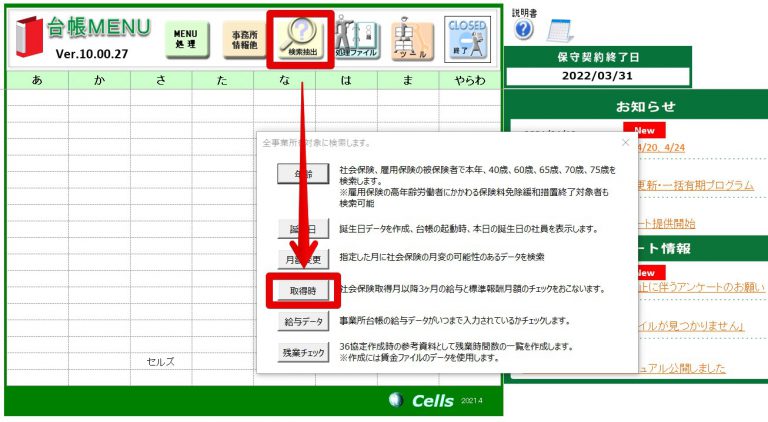Click the 取得時 button
Screen dimensions: 768x422
click(303, 291)
